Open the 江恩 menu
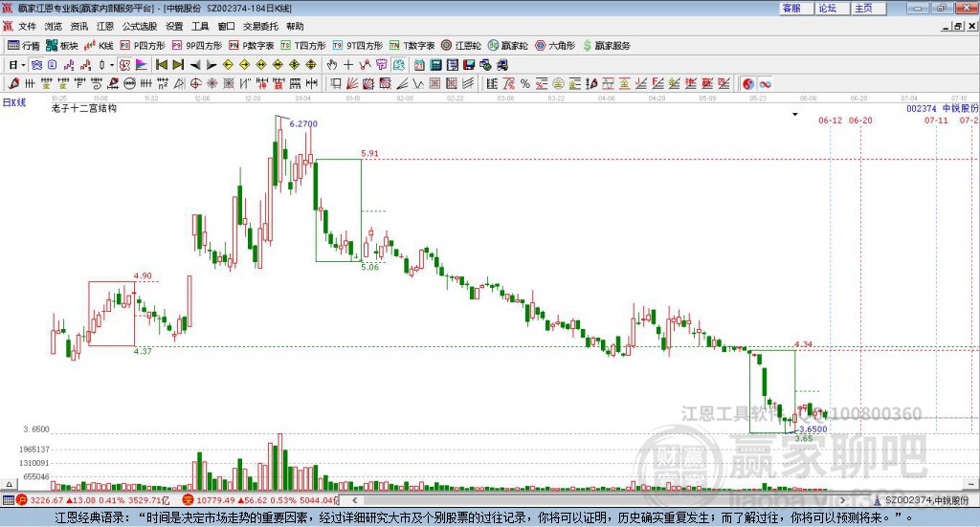 pos(105,26)
